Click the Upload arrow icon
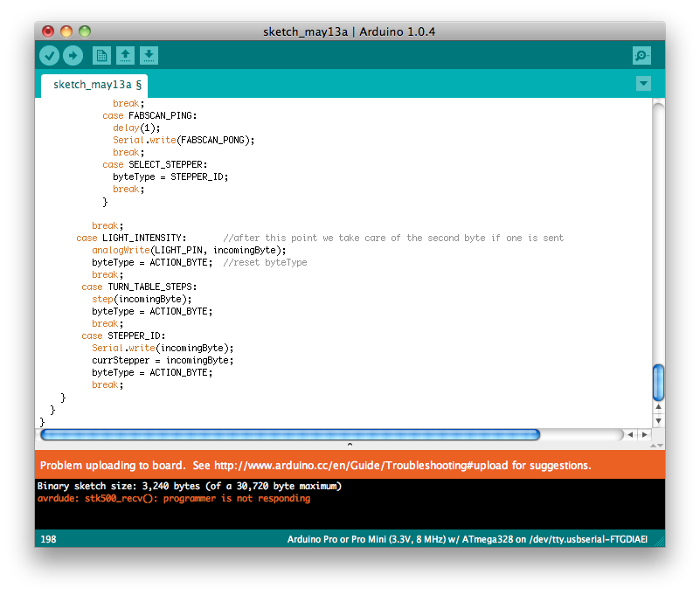700x595 pixels. 73,55
